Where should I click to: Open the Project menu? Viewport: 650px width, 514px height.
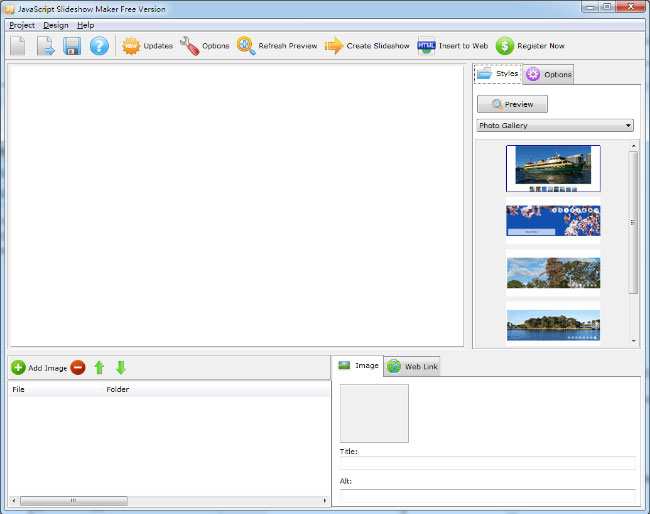(22, 25)
